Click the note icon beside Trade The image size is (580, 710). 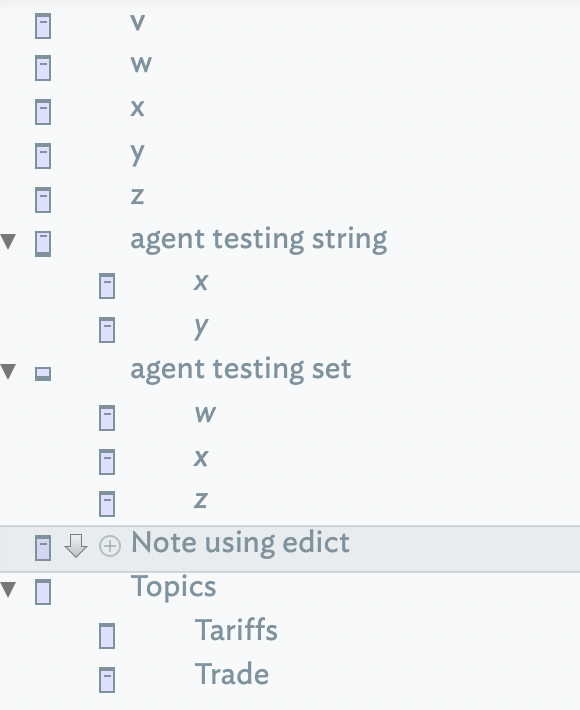pyautogui.click(x=107, y=680)
